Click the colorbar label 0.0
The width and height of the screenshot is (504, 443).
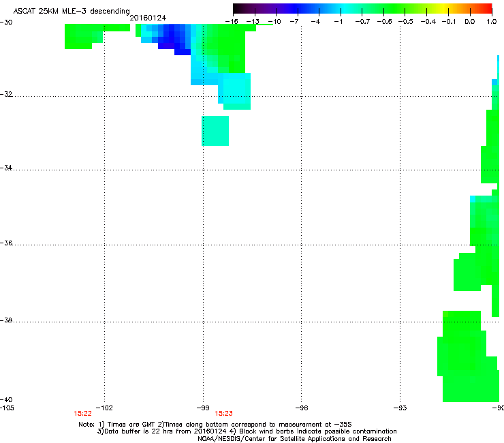click(470, 22)
